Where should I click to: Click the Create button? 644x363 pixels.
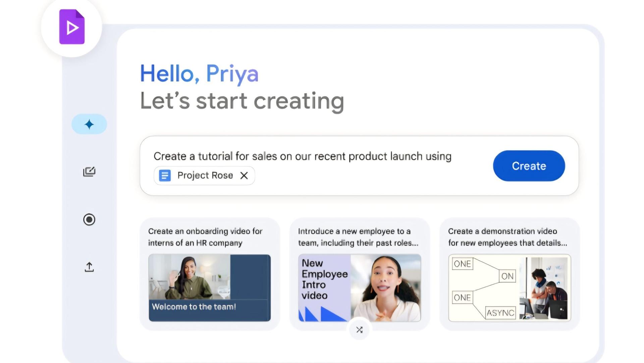529,166
